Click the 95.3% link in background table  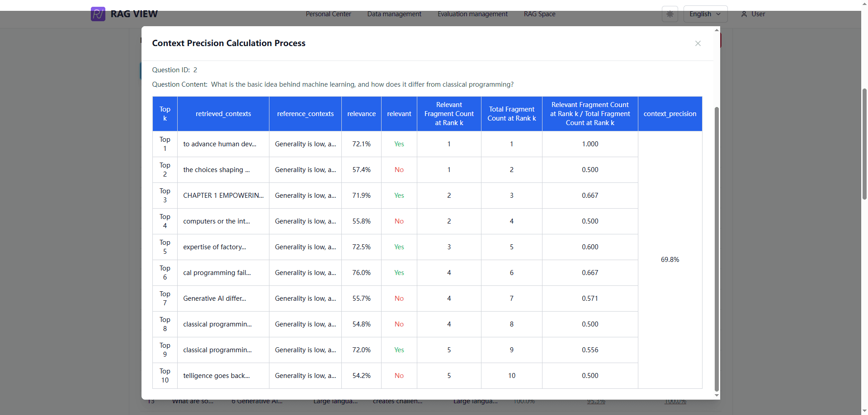[x=596, y=401]
